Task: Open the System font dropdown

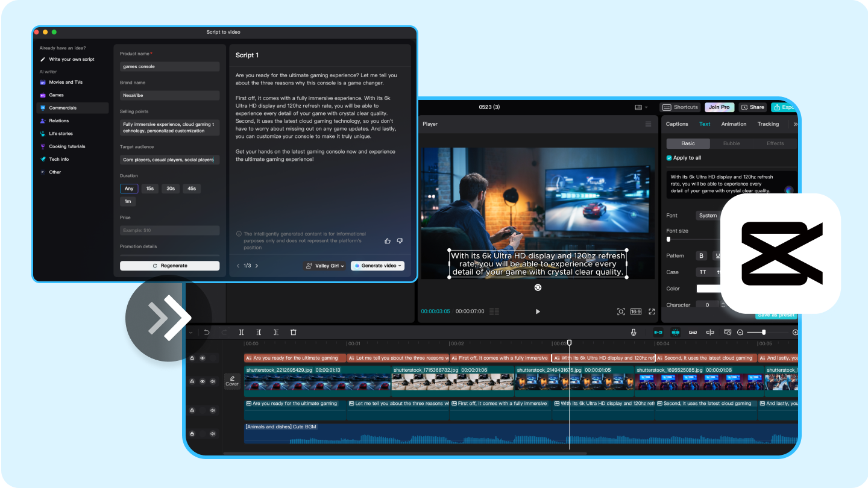Action: 709,216
